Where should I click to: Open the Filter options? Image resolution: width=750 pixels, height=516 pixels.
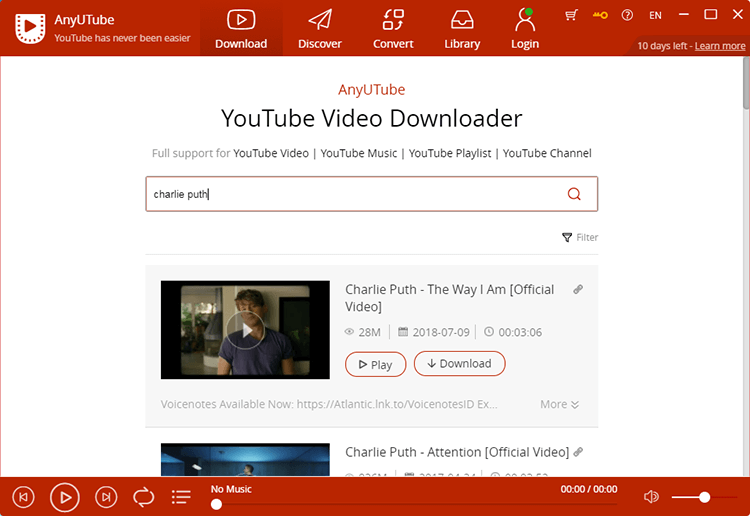pos(580,237)
